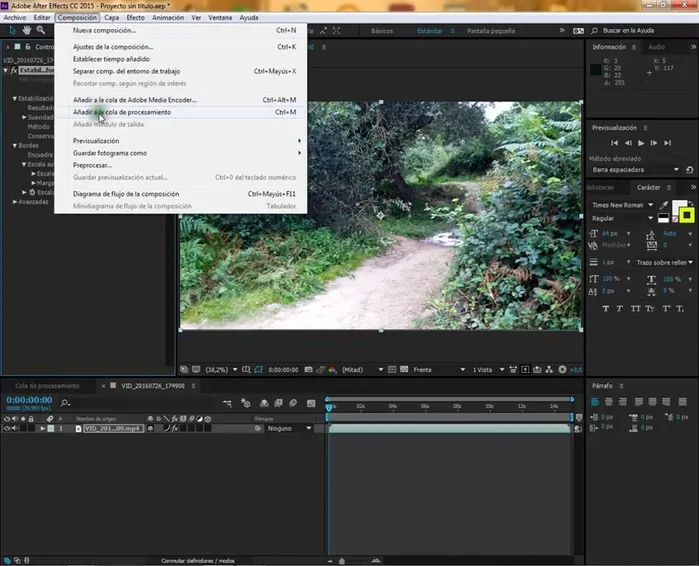Open composition flowchart icon in viewer
Viewport: 699px width, 566px height.
(x=549, y=369)
